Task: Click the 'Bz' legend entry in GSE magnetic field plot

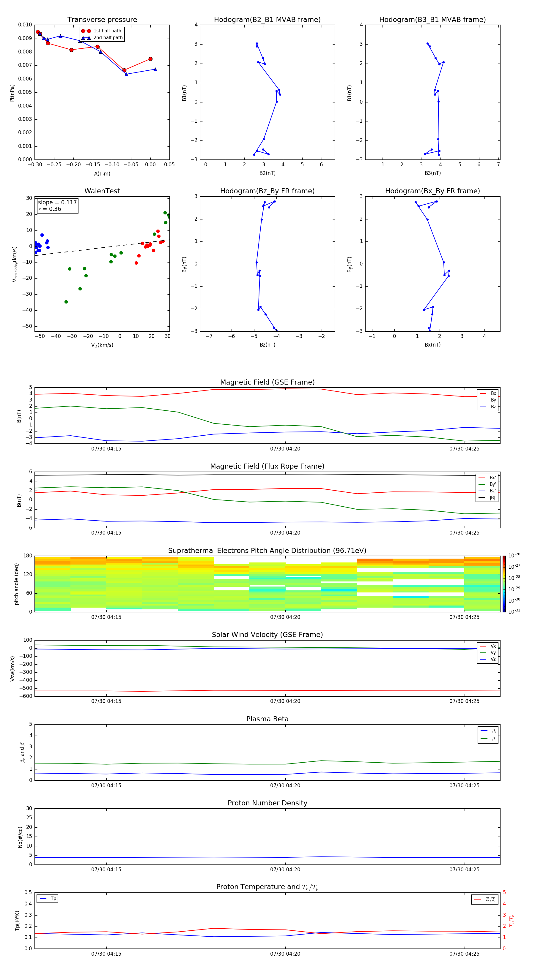Action: tap(488, 407)
